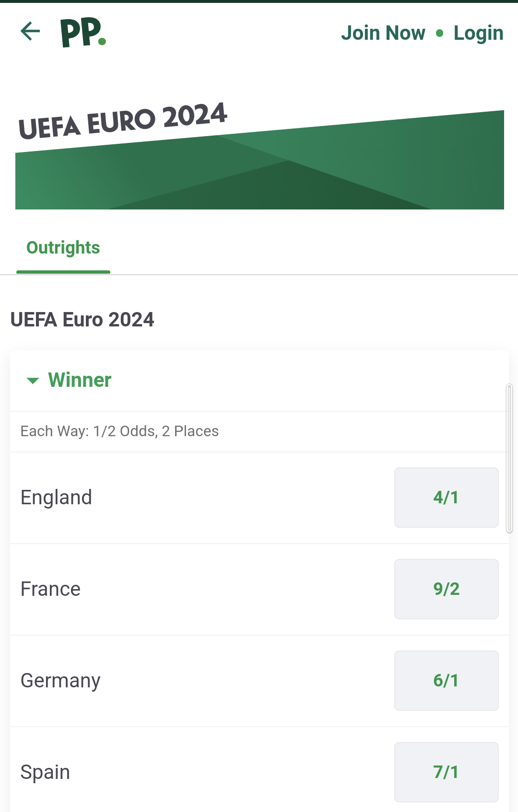Select Germany odds 6/1 button
Viewport: 518px width, 812px height.
[x=447, y=681]
